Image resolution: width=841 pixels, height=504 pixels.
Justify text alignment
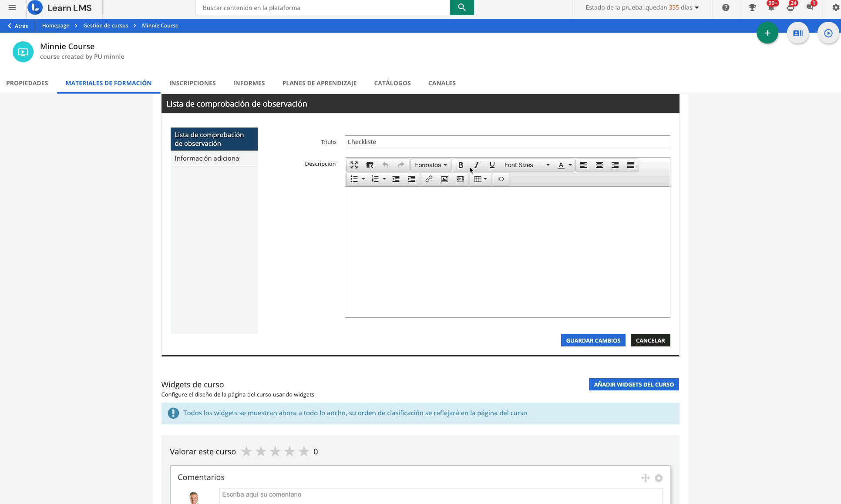coord(631,165)
